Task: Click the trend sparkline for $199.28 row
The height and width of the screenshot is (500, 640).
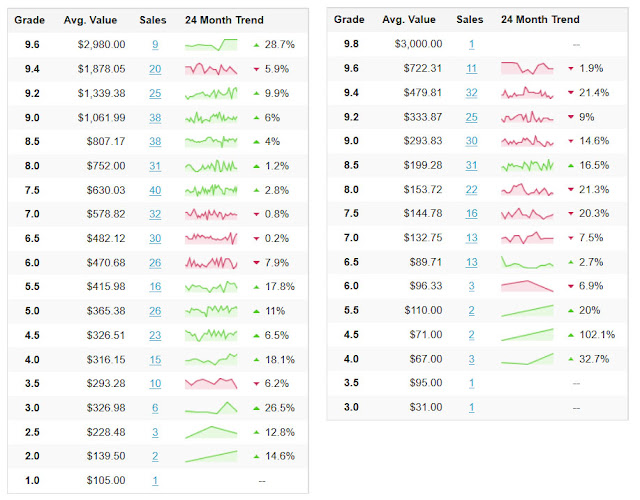Action: [527, 165]
